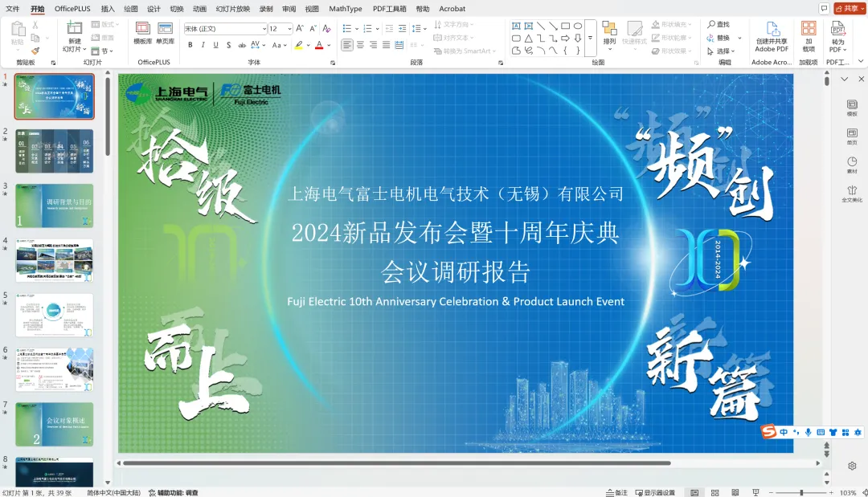Viewport: 868px width, 497px height.
Task: Increase font size with the larger A icon
Action: pyautogui.click(x=300, y=28)
